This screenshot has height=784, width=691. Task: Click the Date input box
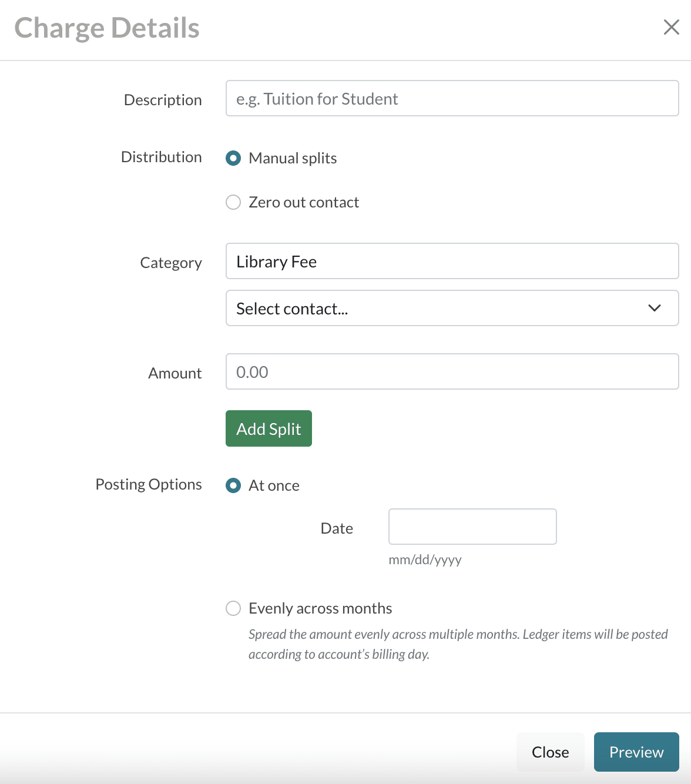click(x=472, y=527)
